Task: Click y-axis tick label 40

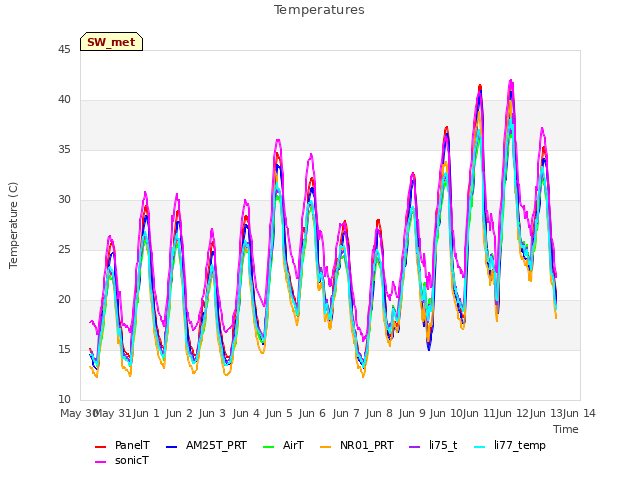Action: pyautogui.click(x=64, y=100)
